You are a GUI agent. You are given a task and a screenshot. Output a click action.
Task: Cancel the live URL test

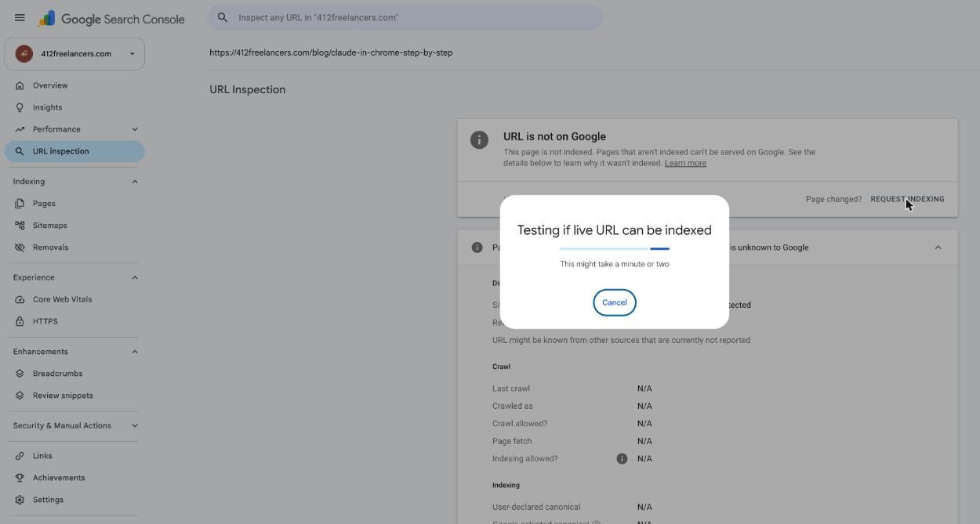615,302
